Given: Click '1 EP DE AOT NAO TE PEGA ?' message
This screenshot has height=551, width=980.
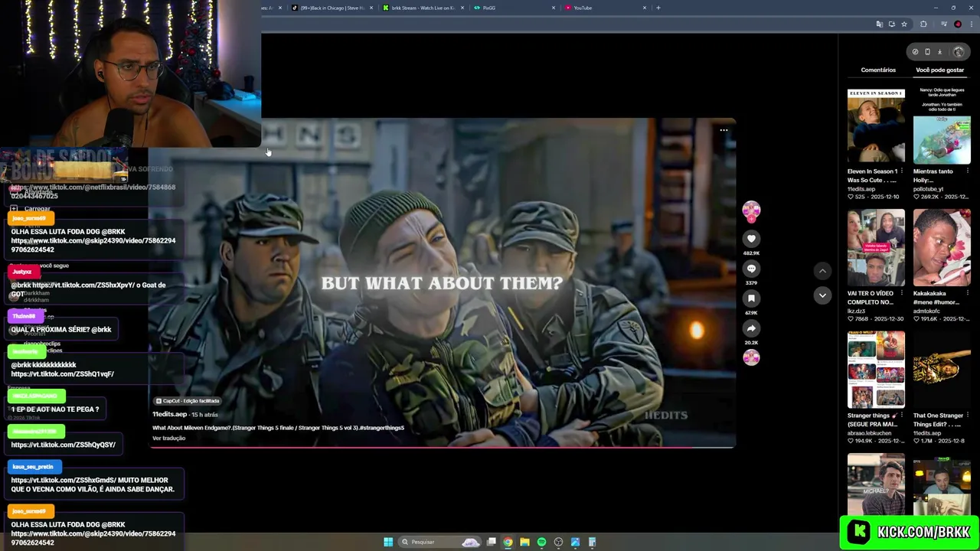Looking at the screenshot, I should click(55, 409).
